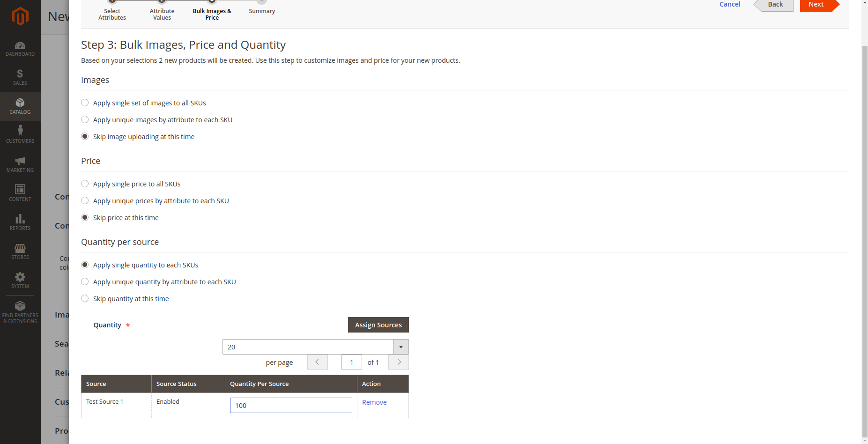This screenshot has height=444, width=868.
Task: Click the Quantity Per Source input field
Action: coord(290,405)
